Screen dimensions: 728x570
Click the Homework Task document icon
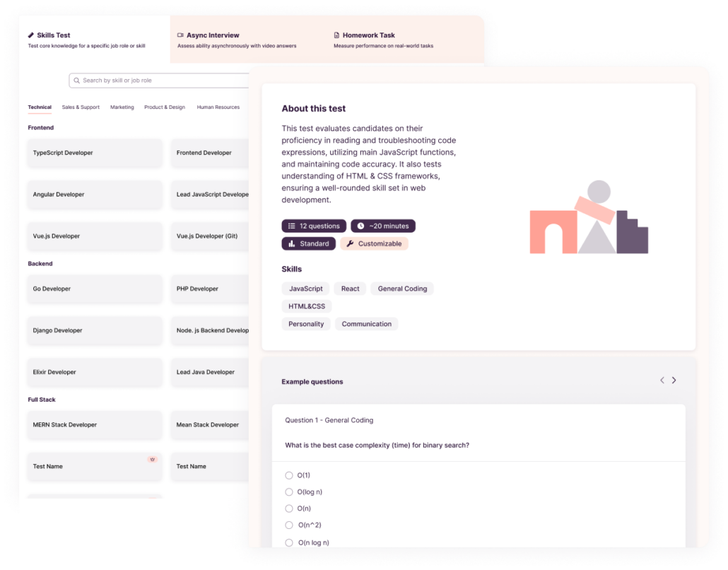(336, 35)
